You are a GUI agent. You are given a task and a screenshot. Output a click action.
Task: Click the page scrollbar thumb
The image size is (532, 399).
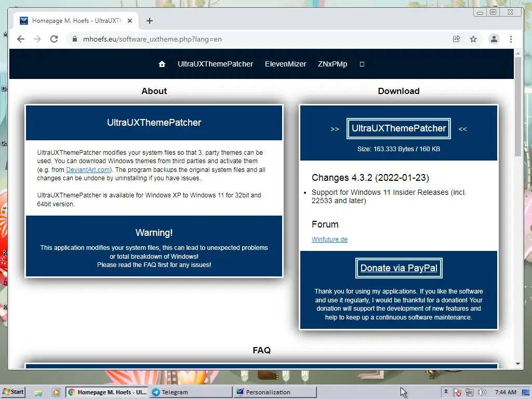[518, 107]
